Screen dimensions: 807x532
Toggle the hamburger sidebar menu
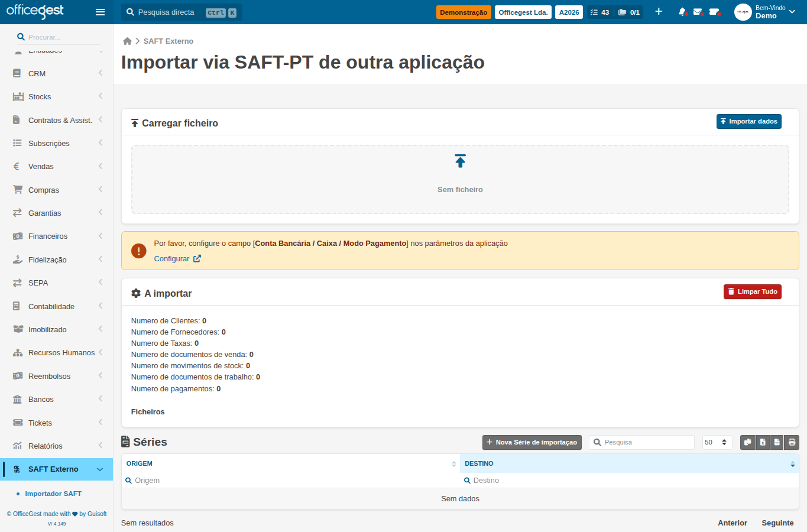100,12
